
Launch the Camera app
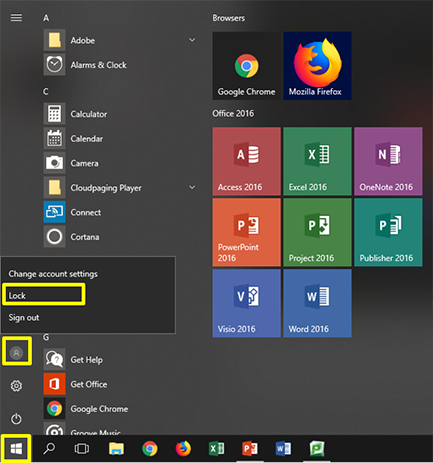pos(120,163)
